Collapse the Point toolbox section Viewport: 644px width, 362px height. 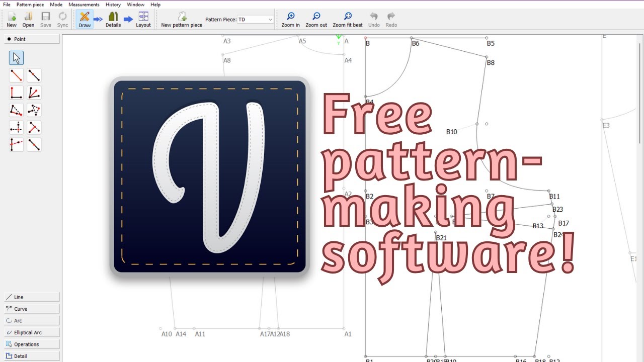(32, 39)
